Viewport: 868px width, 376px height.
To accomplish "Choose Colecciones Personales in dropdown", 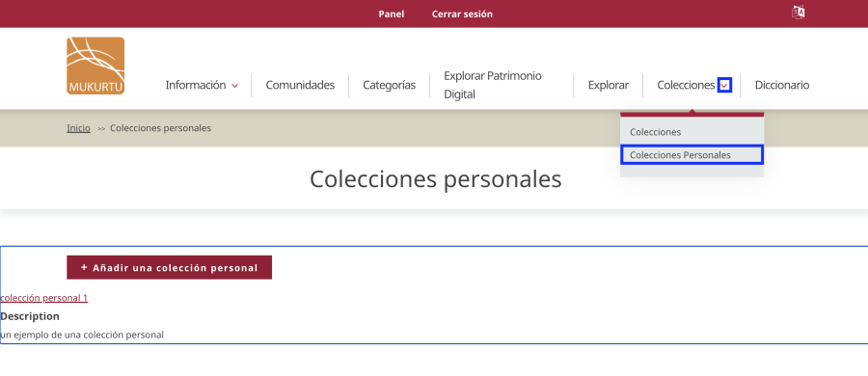I will (x=692, y=154).
